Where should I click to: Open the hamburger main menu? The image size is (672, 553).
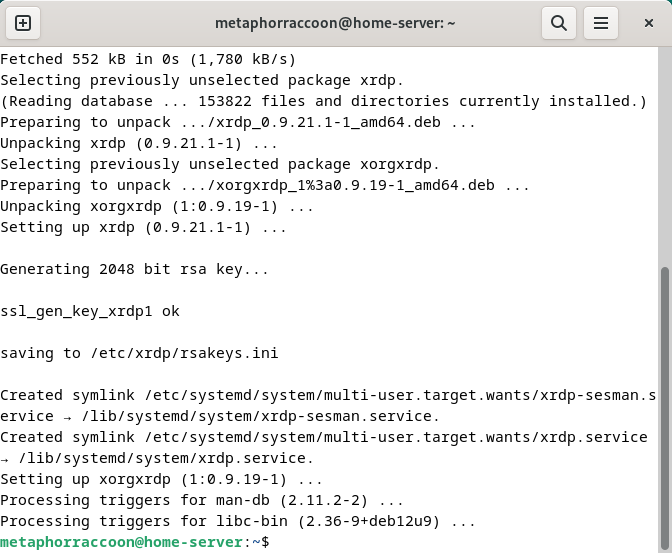600,23
